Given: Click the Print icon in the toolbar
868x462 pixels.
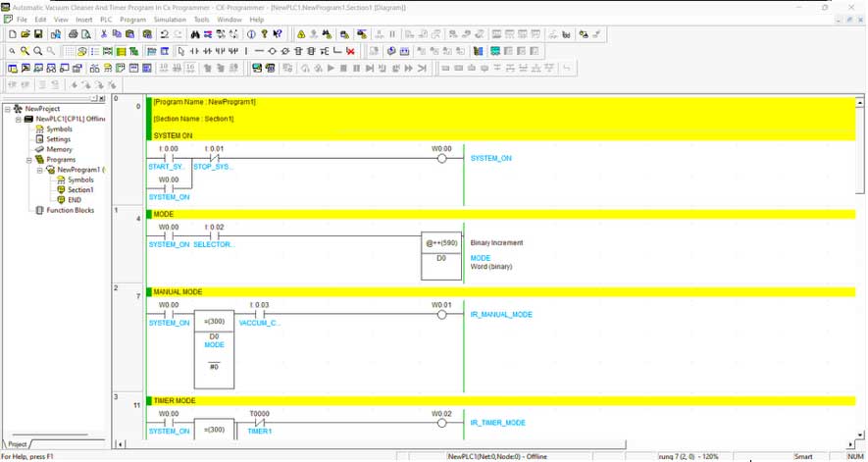Looking at the screenshot, I should point(73,34).
